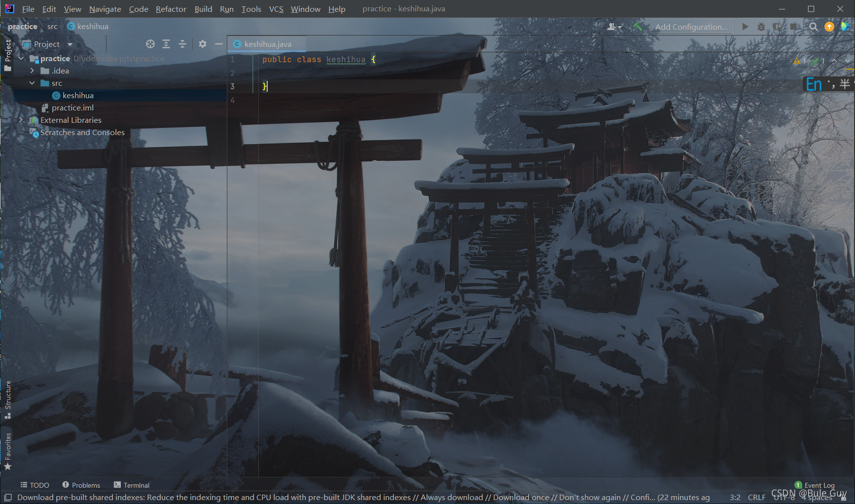Go to next highlighted error arrow
Viewport: 855px width, 504px height.
(848, 61)
